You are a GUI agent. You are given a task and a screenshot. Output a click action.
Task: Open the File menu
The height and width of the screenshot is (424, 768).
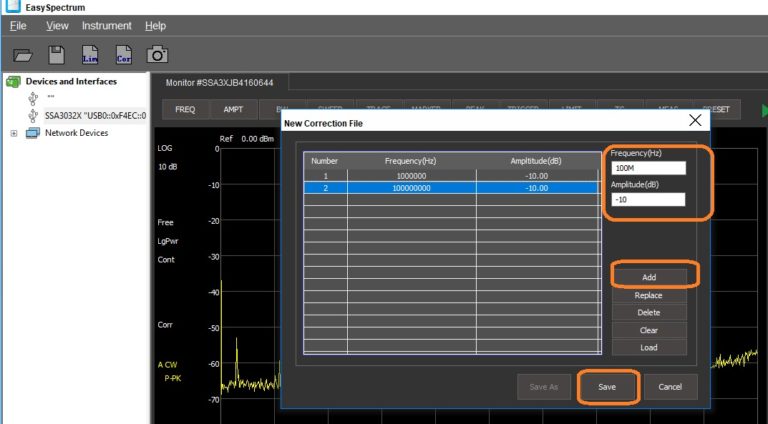pyautogui.click(x=18, y=25)
